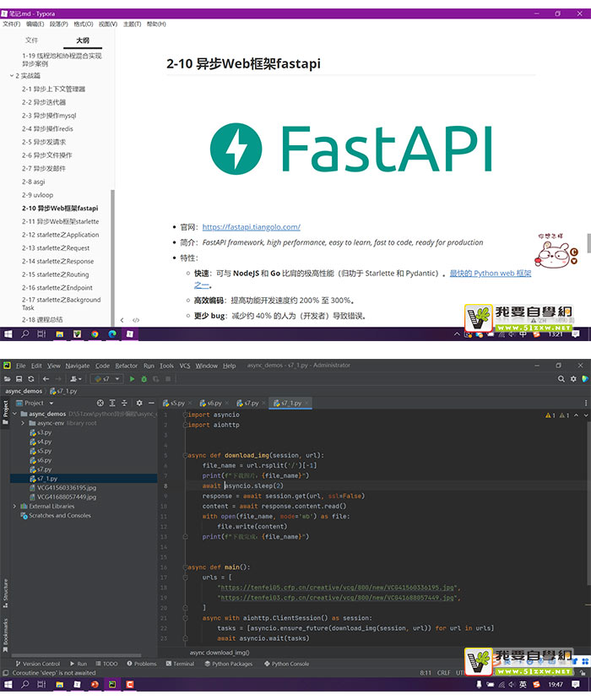Image resolution: width=591 pixels, height=700 pixels.
Task: Open the user profile dropdown in PyCharm toolbar
Action: [x=76, y=379]
